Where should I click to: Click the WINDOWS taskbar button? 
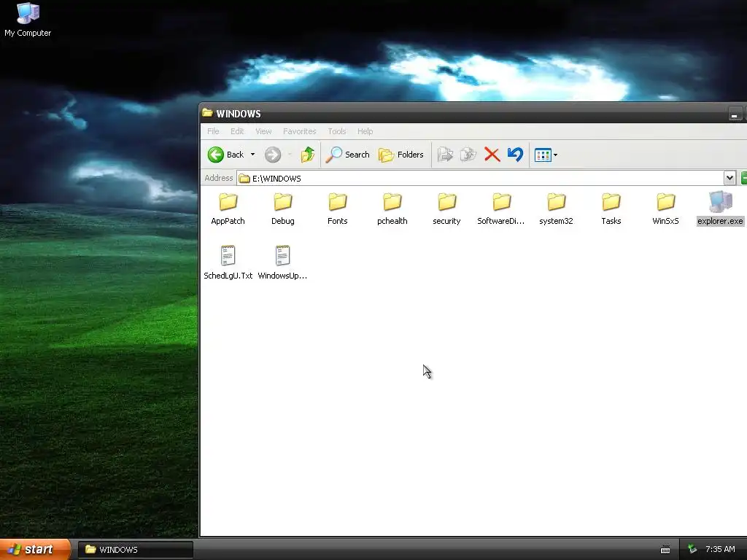[135, 550]
